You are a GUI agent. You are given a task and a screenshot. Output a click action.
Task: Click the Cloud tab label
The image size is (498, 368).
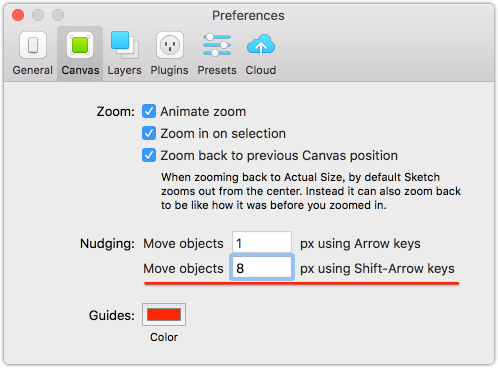[261, 70]
